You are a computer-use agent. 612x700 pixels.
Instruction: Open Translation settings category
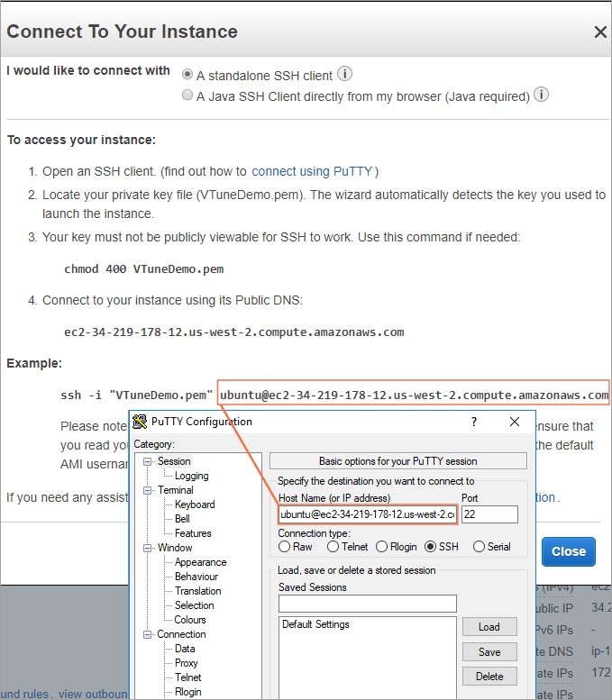(x=198, y=591)
